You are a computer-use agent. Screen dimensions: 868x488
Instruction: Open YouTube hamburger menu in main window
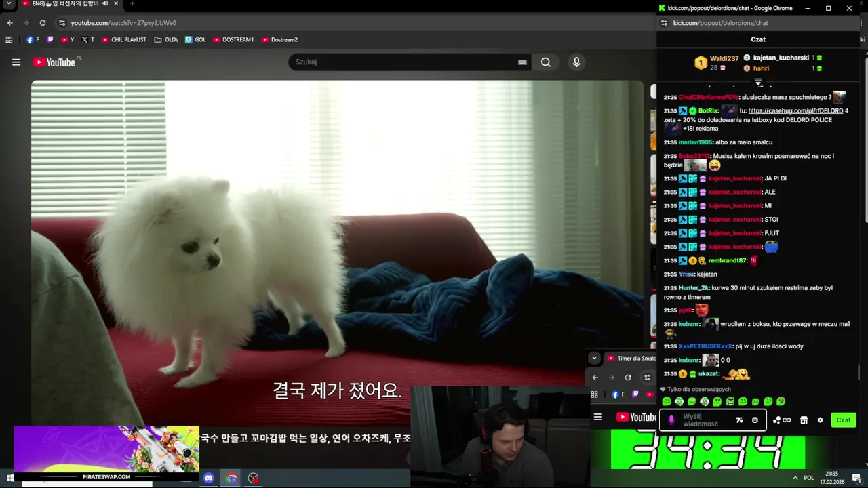coord(16,62)
